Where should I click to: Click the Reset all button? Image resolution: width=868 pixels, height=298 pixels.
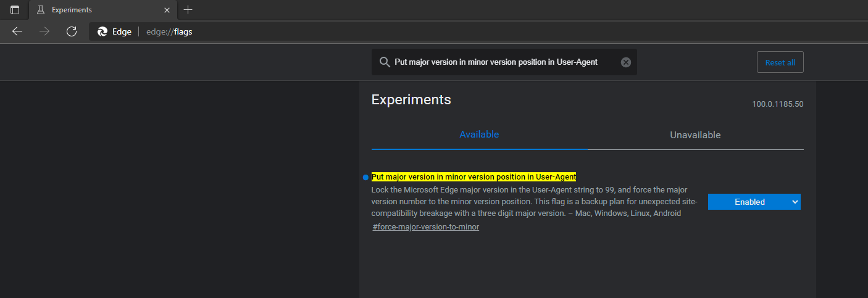[780, 62]
